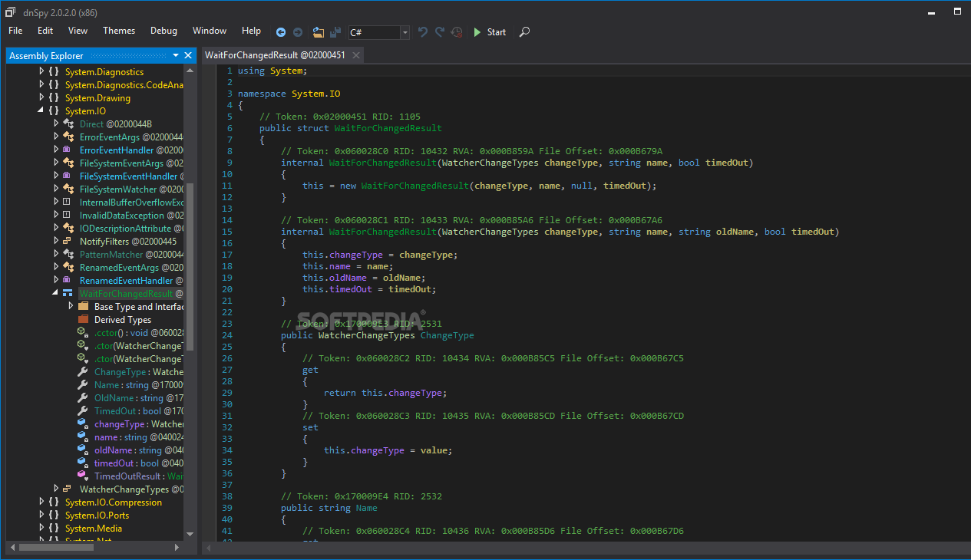Click the Redo toolbar icon
Viewport: 971px width, 560px height.
(440, 32)
